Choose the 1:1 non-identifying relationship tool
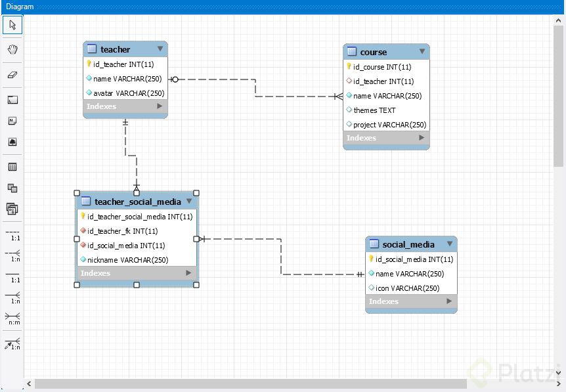Image resolution: width=566 pixels, height=392 pixels. [x=11, y=234]
